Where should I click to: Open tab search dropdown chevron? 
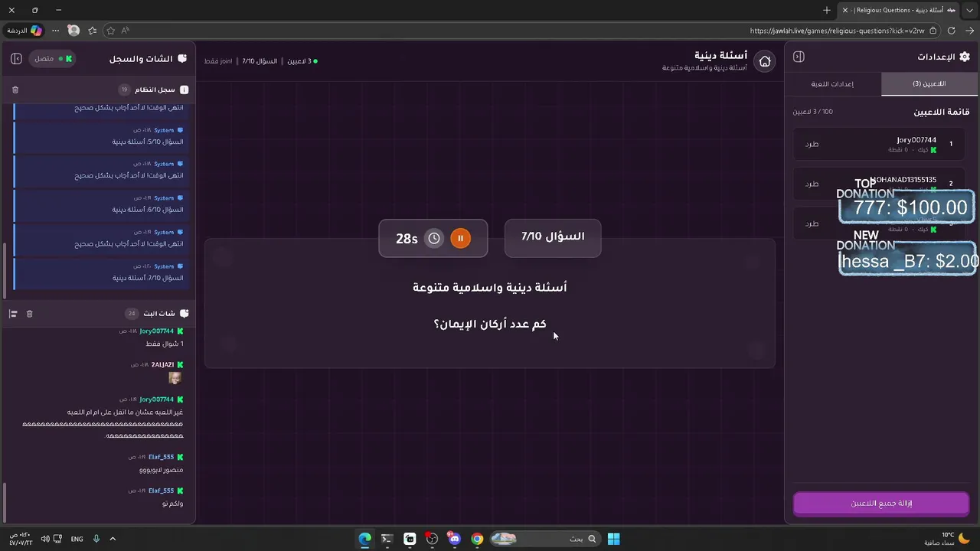click(x=970, y=10)
